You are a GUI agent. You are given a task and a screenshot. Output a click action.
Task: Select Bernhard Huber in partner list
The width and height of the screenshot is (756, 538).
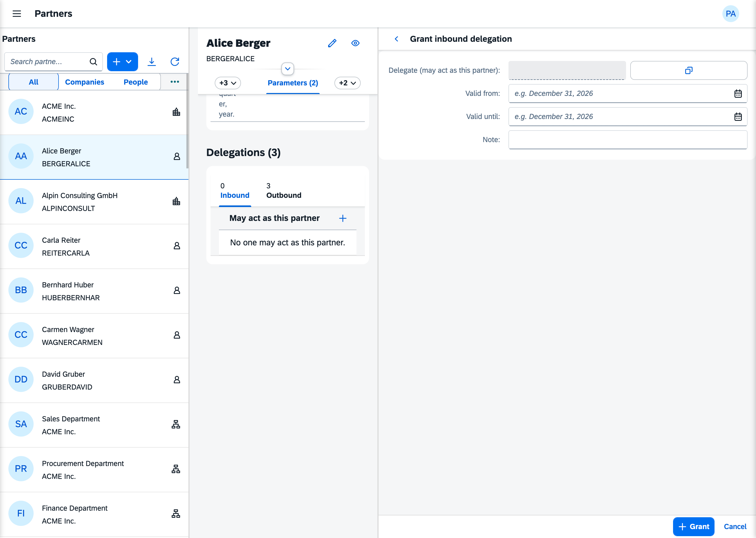[x=94, y=291]
